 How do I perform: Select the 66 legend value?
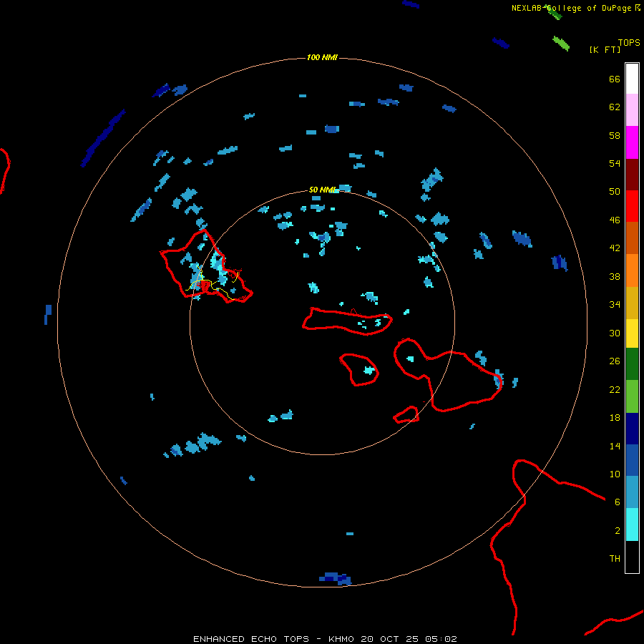click(x=615, y=79)
